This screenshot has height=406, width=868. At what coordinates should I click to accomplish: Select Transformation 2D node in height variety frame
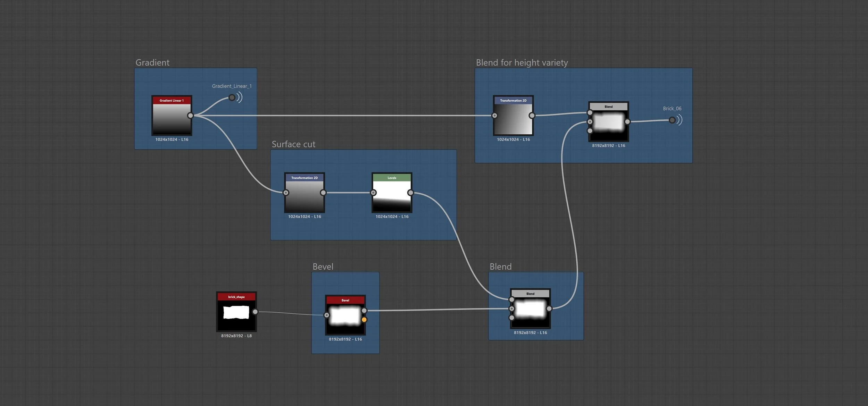tap(513, 118)
